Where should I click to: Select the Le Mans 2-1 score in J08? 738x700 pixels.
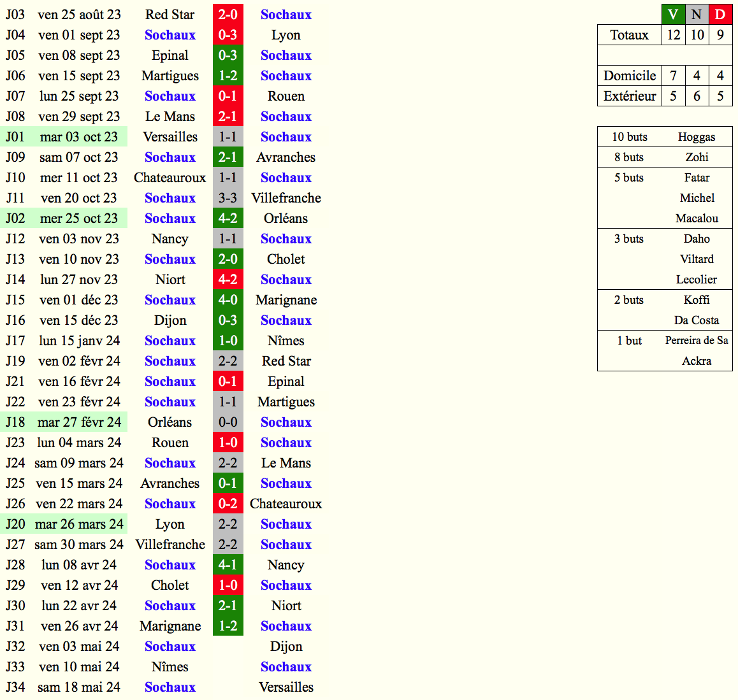point(228,116)
